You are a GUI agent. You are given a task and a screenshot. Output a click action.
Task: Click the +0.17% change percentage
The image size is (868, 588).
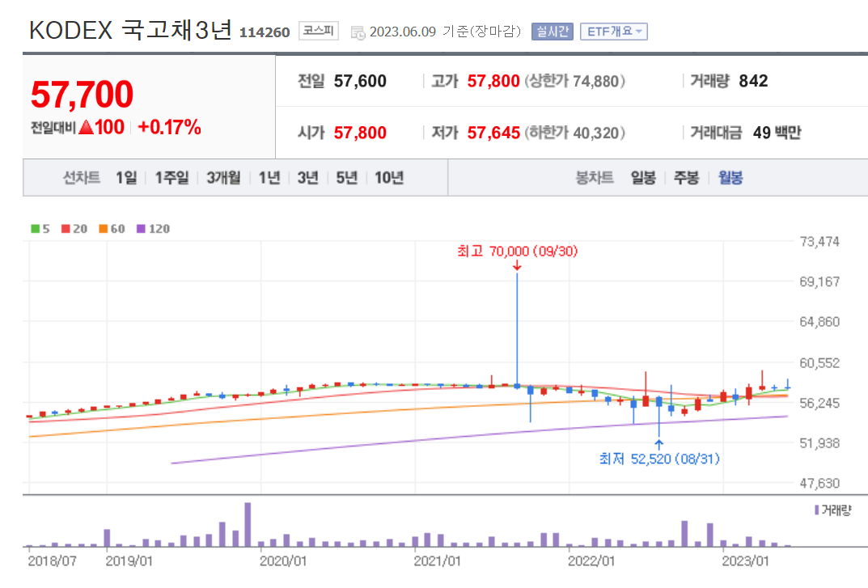[169, 127]
